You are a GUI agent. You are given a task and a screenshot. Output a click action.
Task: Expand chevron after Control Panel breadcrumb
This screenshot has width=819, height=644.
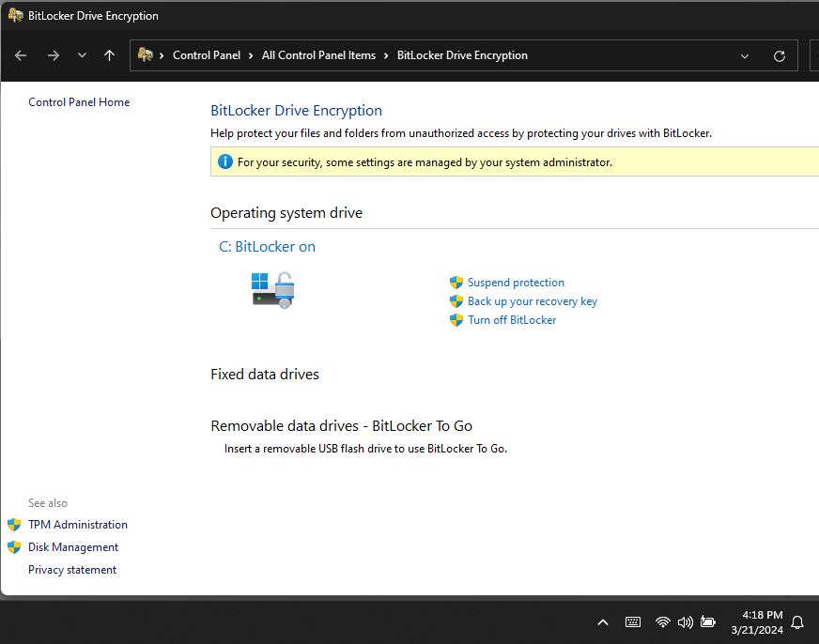[251, 55]
